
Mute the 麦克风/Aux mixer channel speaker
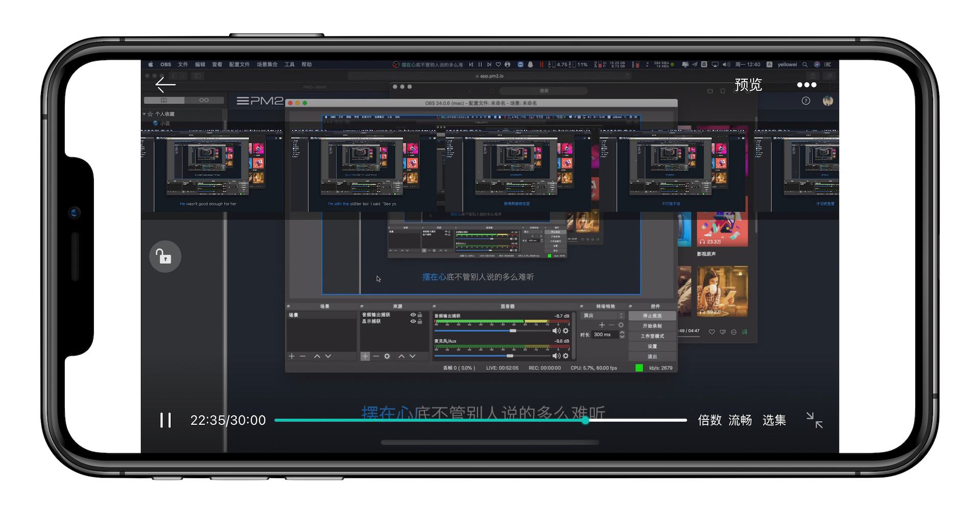pyautogui.click(x=556, y=356)
